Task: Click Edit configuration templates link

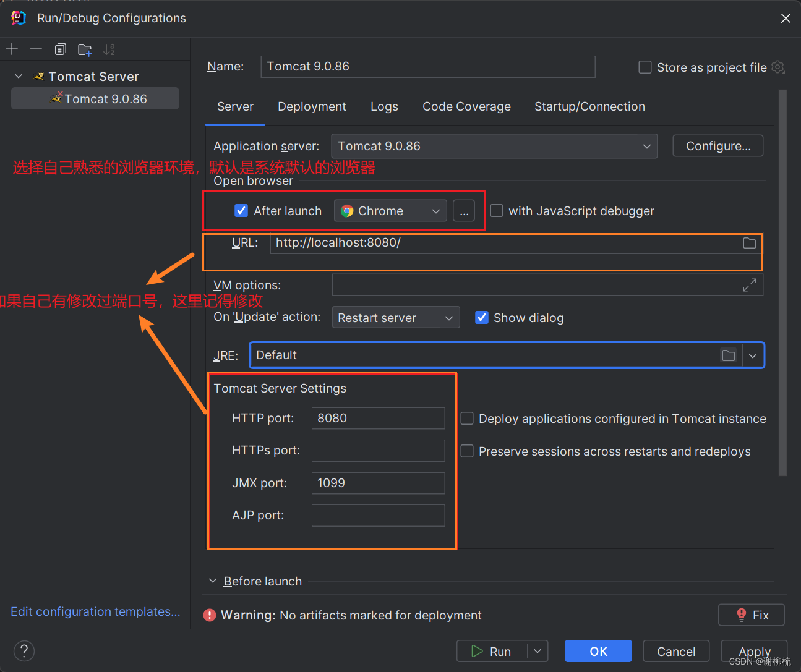Action: click(x=95, y=611)
